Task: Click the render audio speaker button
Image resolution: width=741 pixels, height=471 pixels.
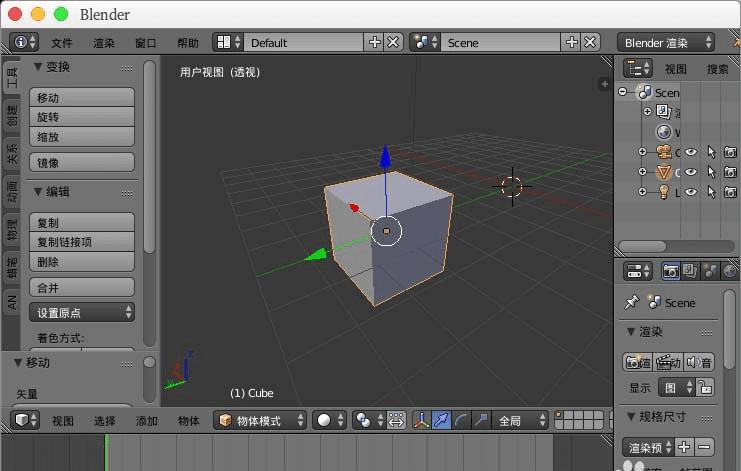Action: click(x=698, y=362)
